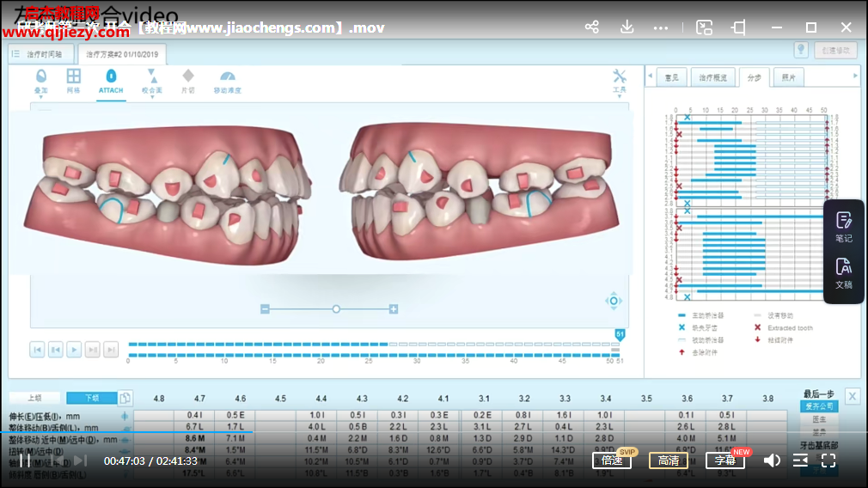Screen dimensions: 868x488
Task: Switch to picture-in-picture mini player
Action: pyautogui.click(x=704, y=27)
